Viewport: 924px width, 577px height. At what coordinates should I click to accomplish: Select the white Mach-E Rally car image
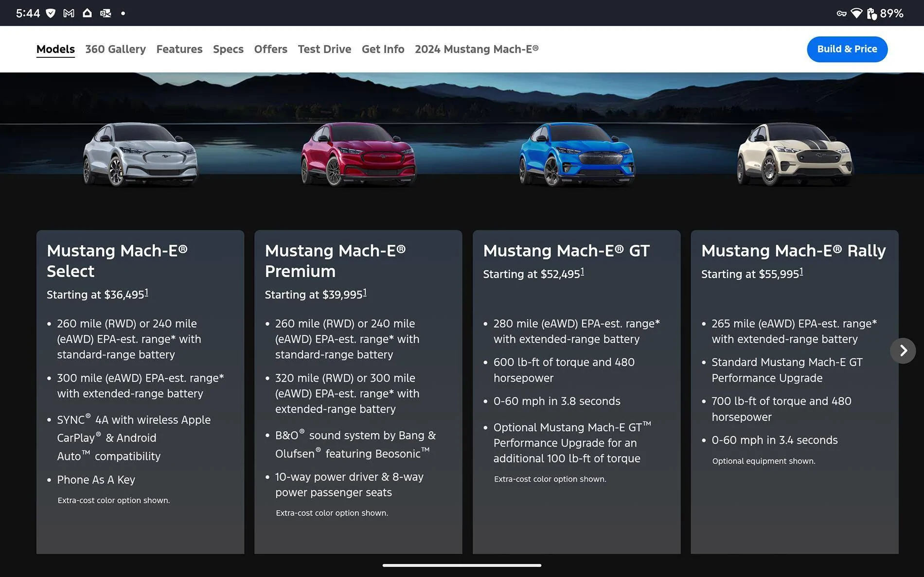point(795,154)
